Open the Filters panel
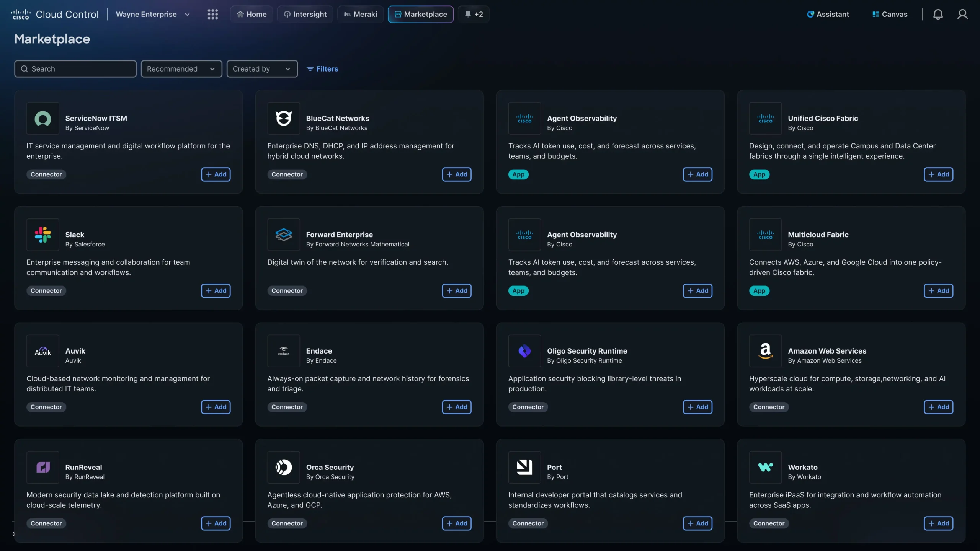This screenshot has height=551, width=980. coord(322,69)
